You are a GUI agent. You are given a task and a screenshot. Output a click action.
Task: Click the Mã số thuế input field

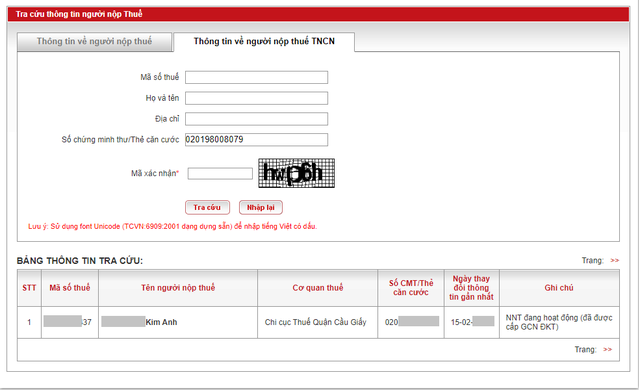point(256,77)
